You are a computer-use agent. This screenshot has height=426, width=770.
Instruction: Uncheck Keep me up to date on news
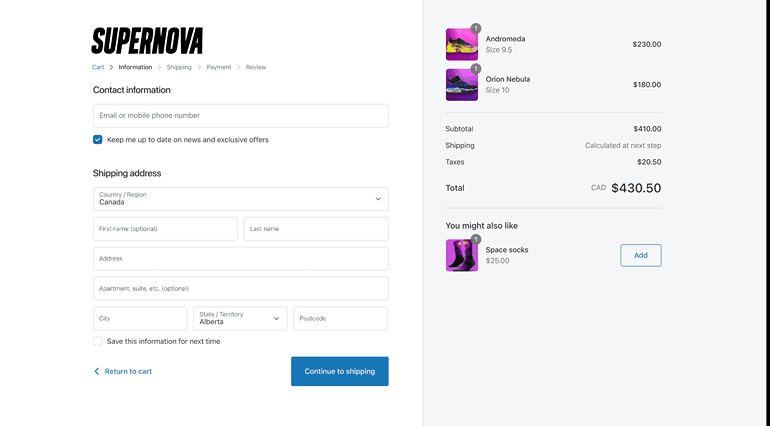tap(98, 140)
